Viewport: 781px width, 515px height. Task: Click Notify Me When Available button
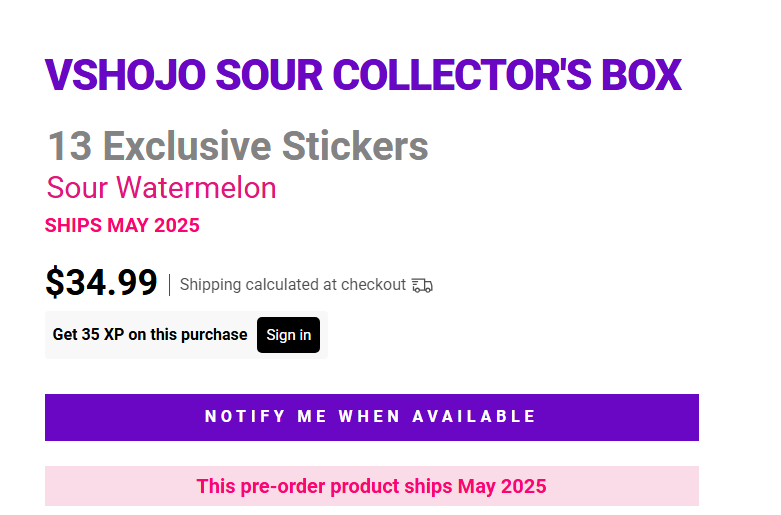click(371, 417)
